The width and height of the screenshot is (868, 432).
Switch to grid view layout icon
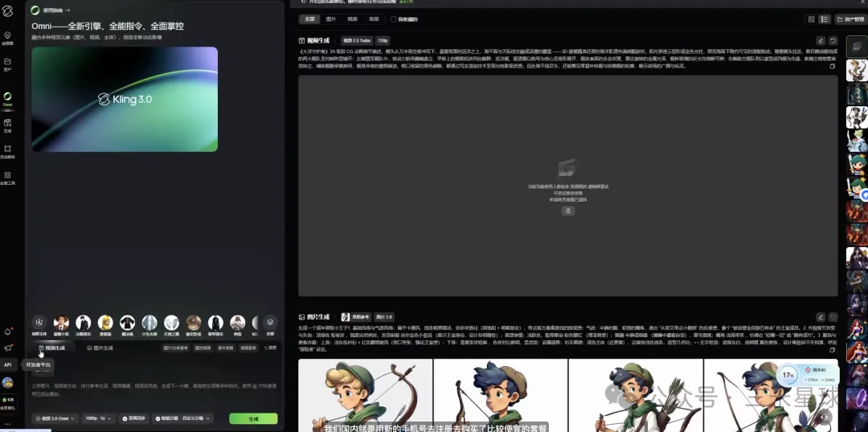click(x=811, y=19)
